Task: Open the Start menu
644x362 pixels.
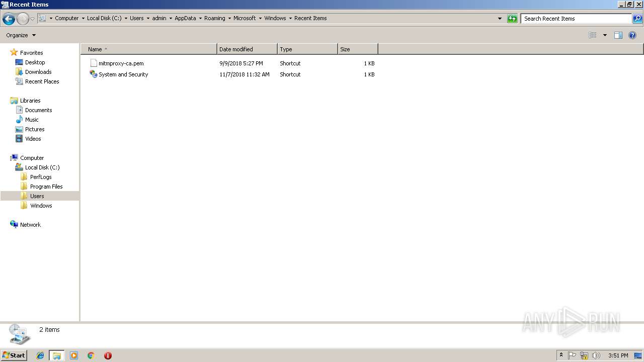Action: (14, 355)
